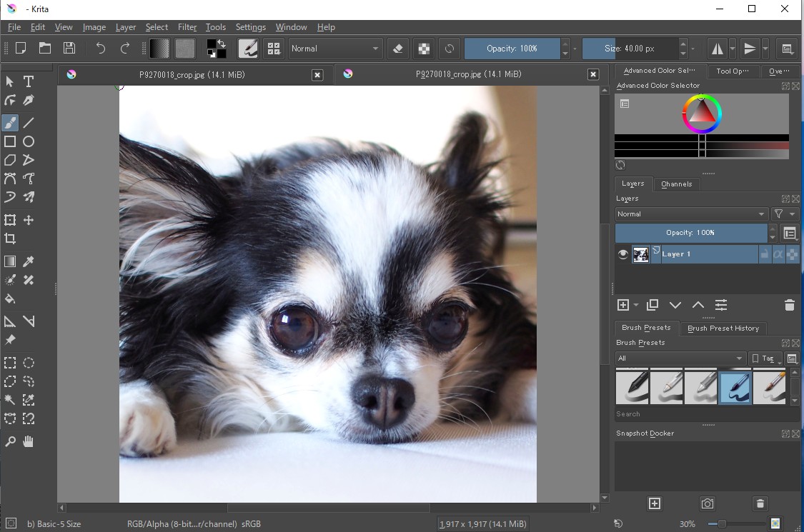This screenshot has height=532, width=804.
Task: Open the Normal blending mode dropdown in toolbar
Action: pyautogui.click(x=335, y=49)
